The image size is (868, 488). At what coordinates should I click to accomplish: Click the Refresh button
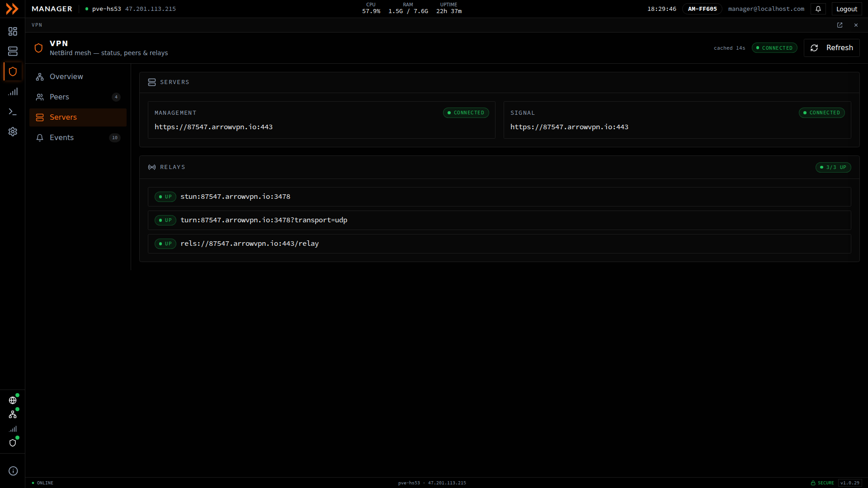pyautogui.click(x=831, y=48)
